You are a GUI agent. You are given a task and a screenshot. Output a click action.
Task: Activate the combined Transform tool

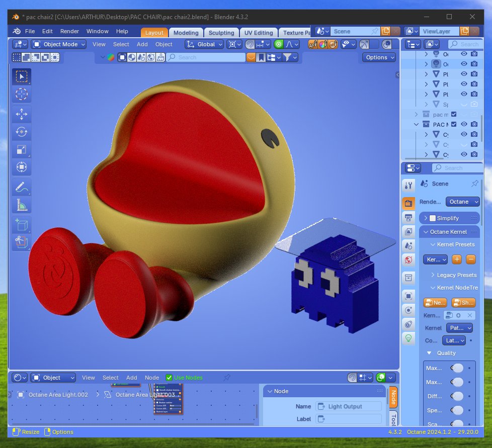tap(21, 167)
